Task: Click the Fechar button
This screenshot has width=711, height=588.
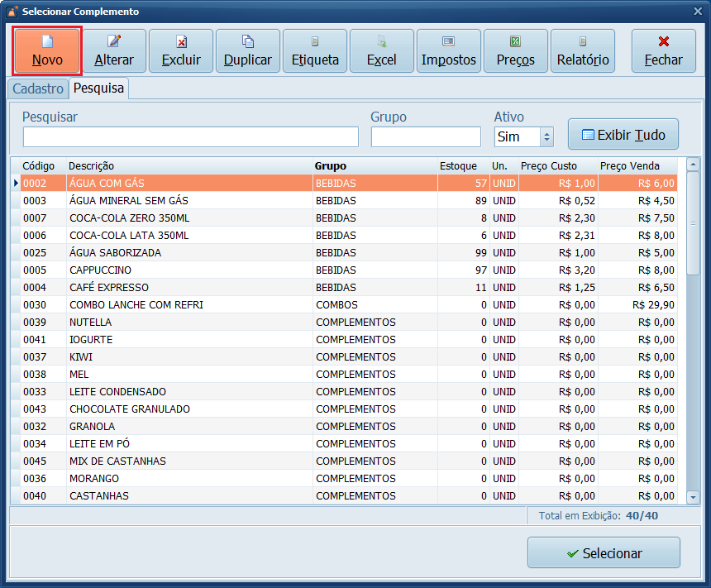Action: point(664,51)
